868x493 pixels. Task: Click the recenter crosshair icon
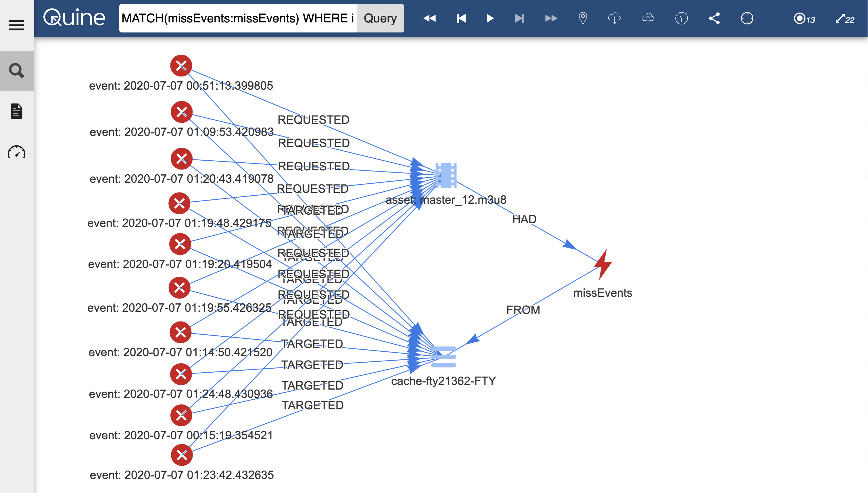747,18
